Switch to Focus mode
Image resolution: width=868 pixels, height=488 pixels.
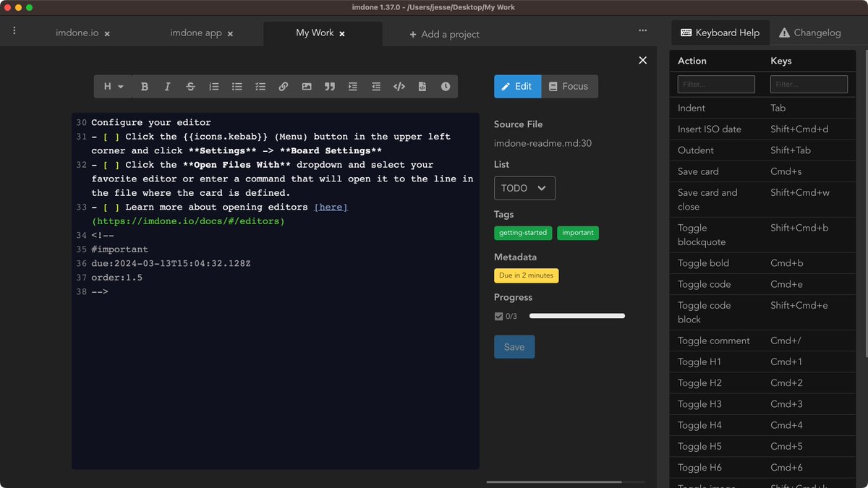click(569, 86)
